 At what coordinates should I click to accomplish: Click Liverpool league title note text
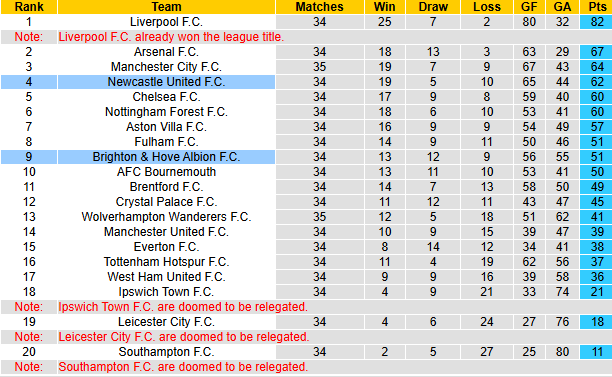(x=171, y=37)
